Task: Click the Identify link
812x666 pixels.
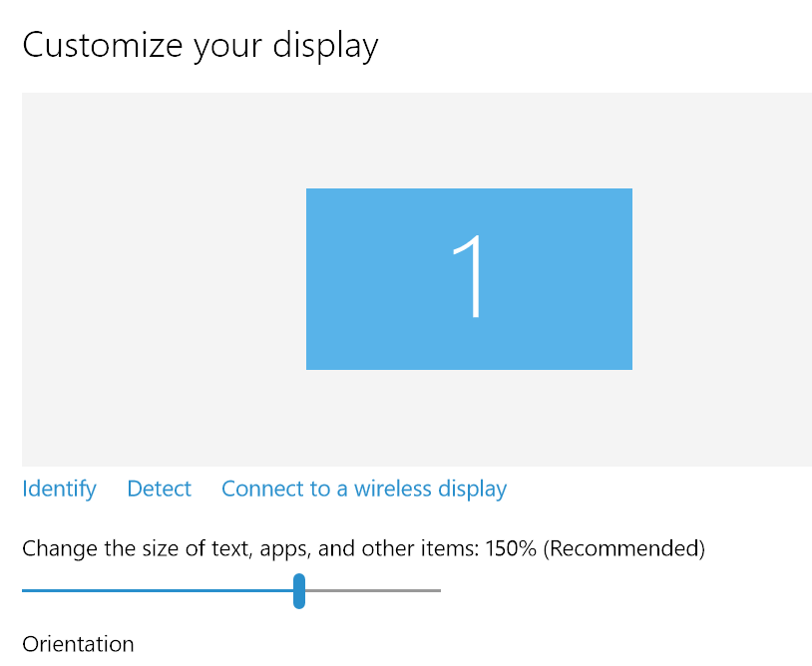Action: pos(59,489)
